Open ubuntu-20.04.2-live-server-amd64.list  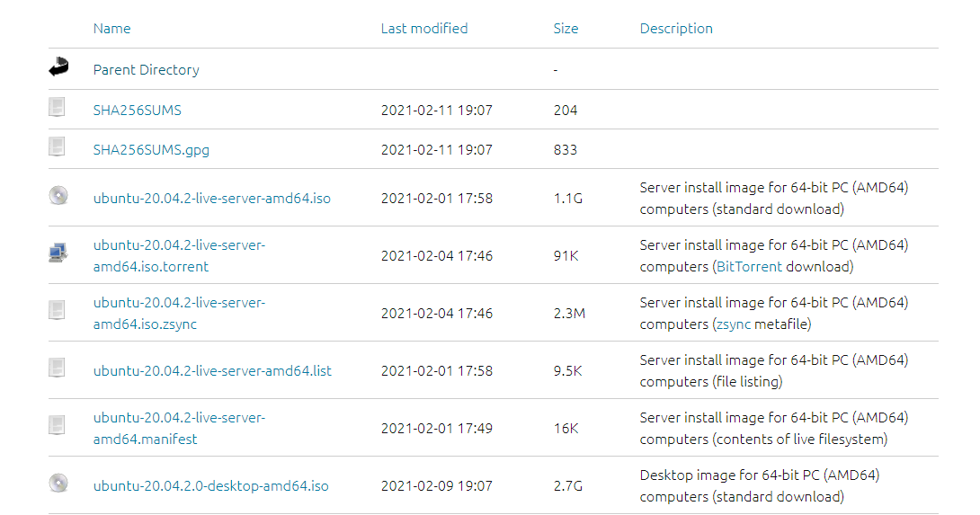click(212, 370)
